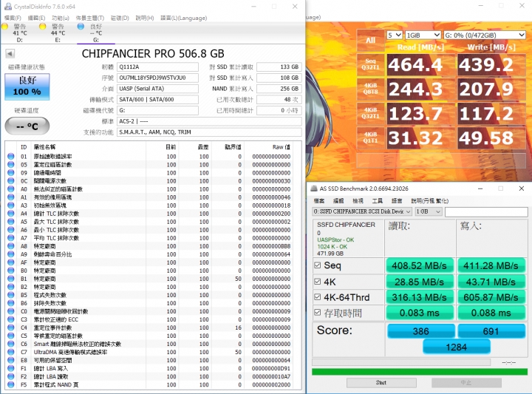The height and width of the screenshot is (394, 532).
Task: Click the status dot for attribute A9
Action: click(11, 254)
